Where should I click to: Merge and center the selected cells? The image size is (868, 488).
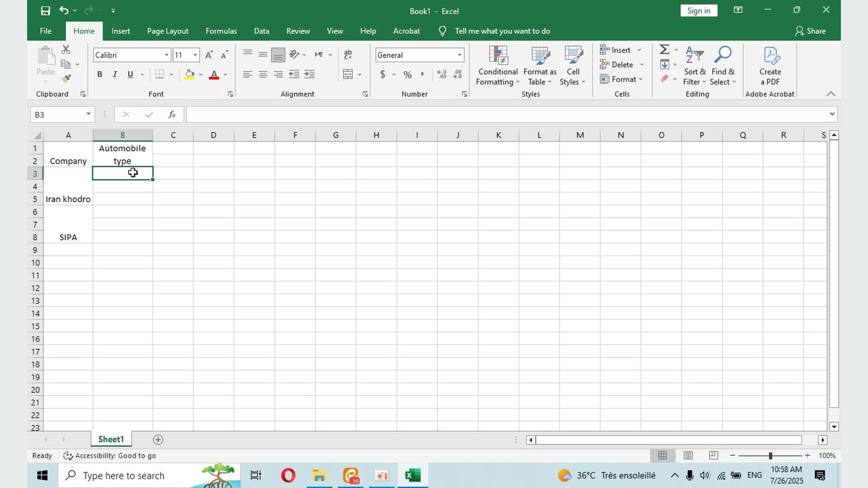[348, 75]
